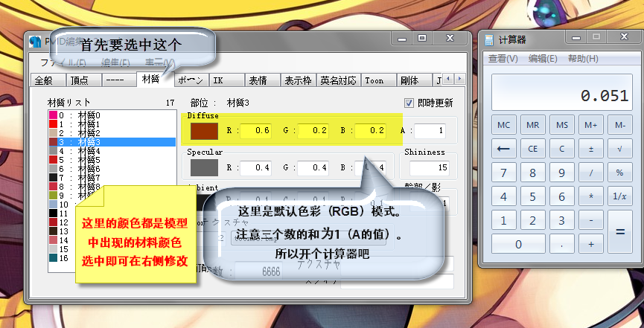Select 材質2 in the material list

click(112, 133)
